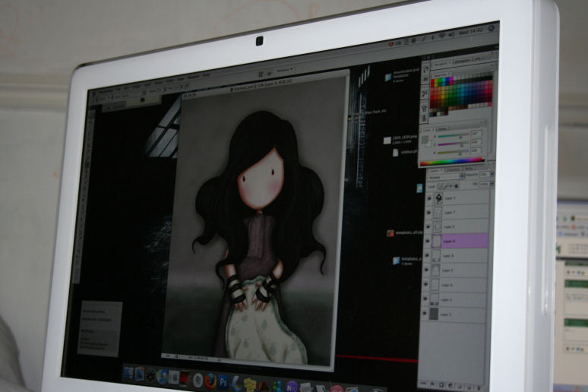Hide the bottom gray-filled Layer 1
The height and width of the screenshot is (392, 588).
pyautogui.click(x=425, y=314)
